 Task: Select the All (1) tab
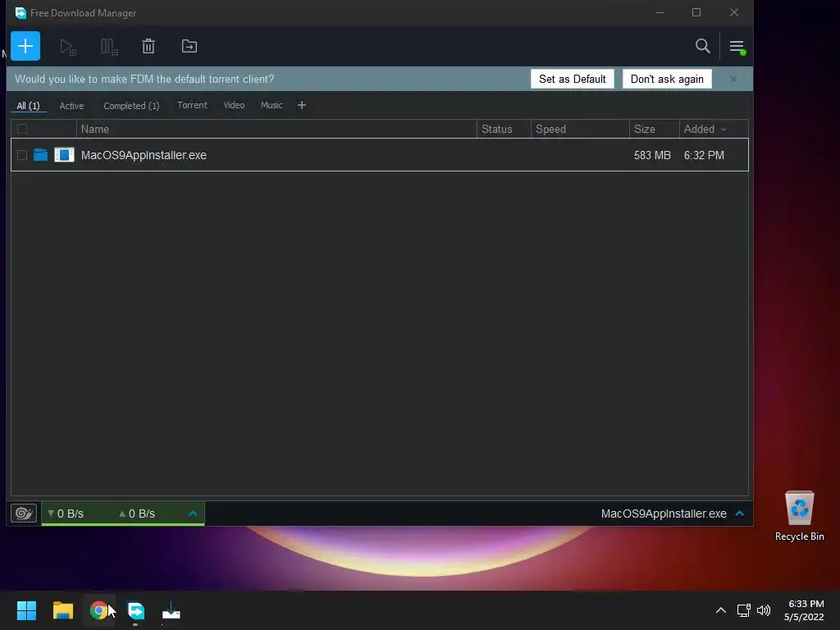(28, 106)
